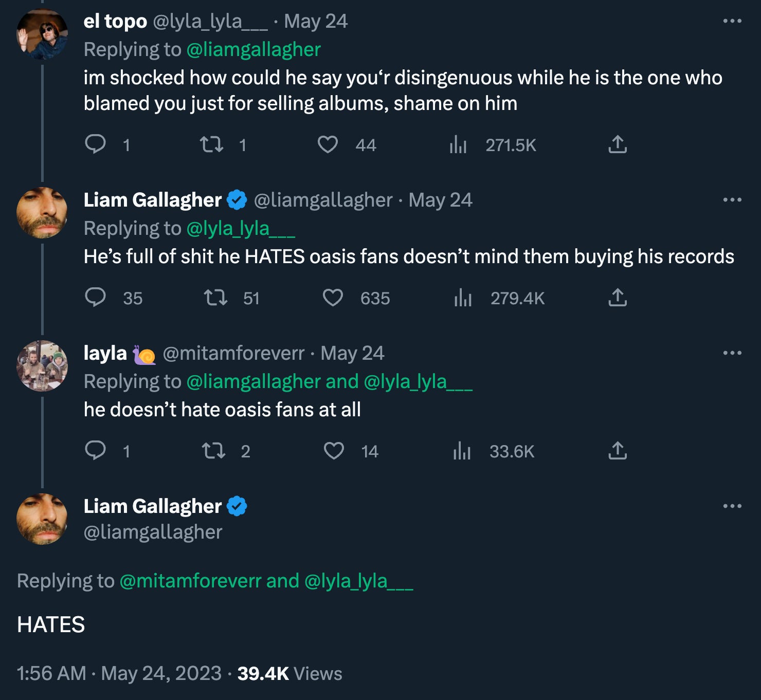Open el topo's profile picture
The width and height of the screenshot is (761, 700).
tap(42, 34)
